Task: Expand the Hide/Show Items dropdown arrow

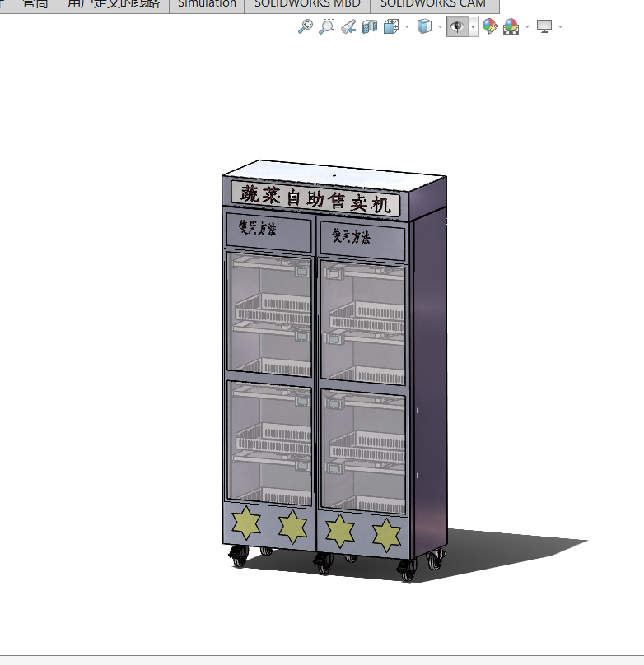Action: click(474, 26)
